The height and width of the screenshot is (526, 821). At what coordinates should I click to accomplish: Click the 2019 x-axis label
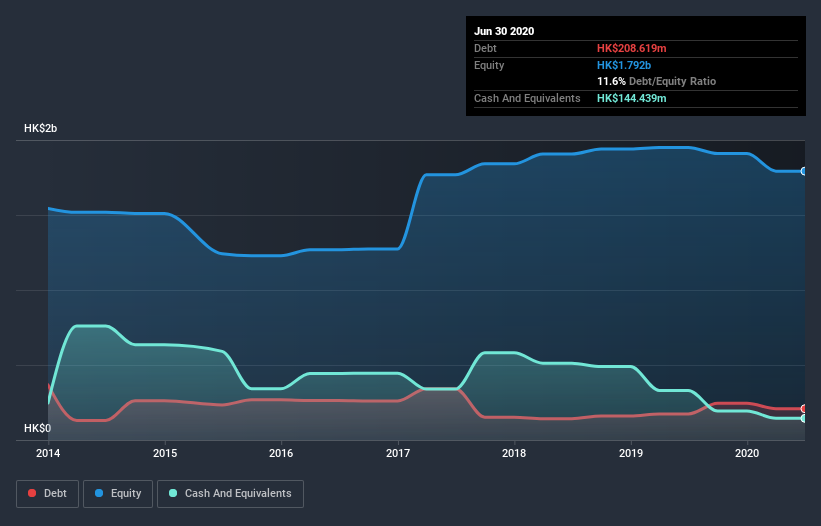tap(631, 453)
